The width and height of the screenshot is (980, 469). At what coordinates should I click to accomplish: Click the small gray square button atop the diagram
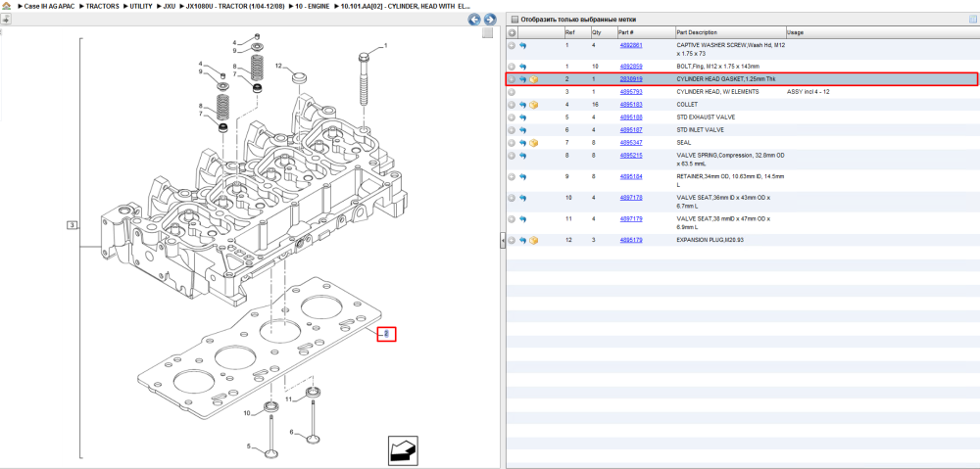[488, 33]
